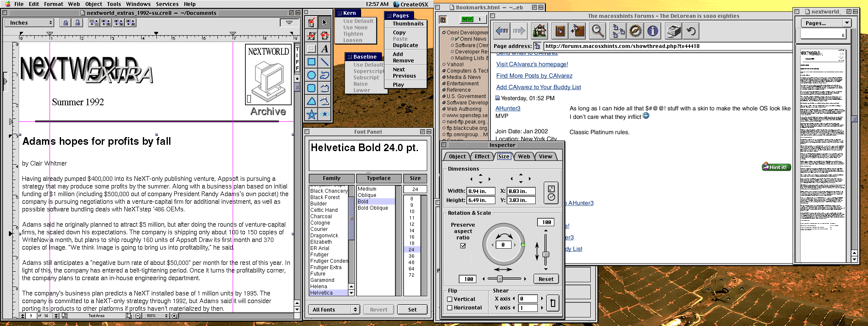Choose Thumbnails in Pages menu
868x326 pixels.
[408, 24]
